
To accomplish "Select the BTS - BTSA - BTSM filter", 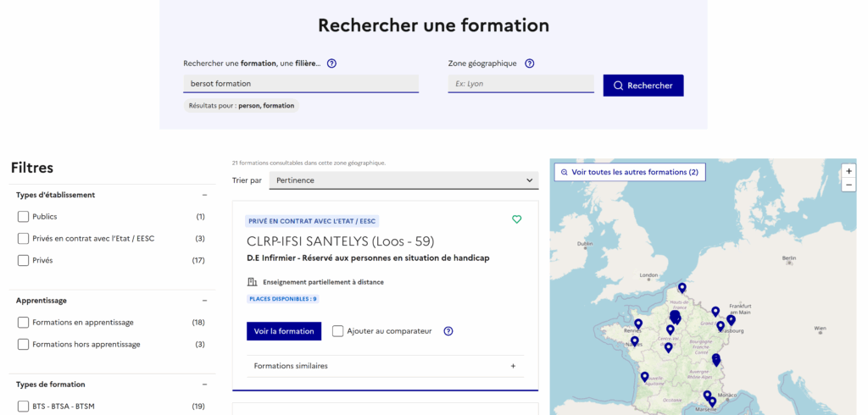I will click(x=24, y=407).
